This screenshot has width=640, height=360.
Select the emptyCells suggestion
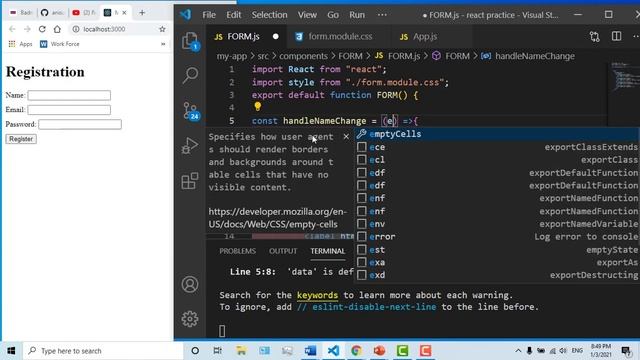click(x=497, y=134)
